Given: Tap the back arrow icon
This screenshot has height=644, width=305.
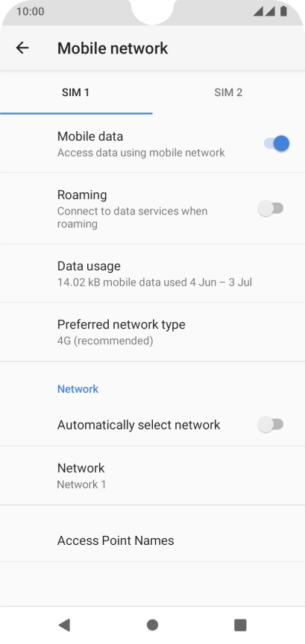Looking at the screenshot, I should click(x=22, y=48).
